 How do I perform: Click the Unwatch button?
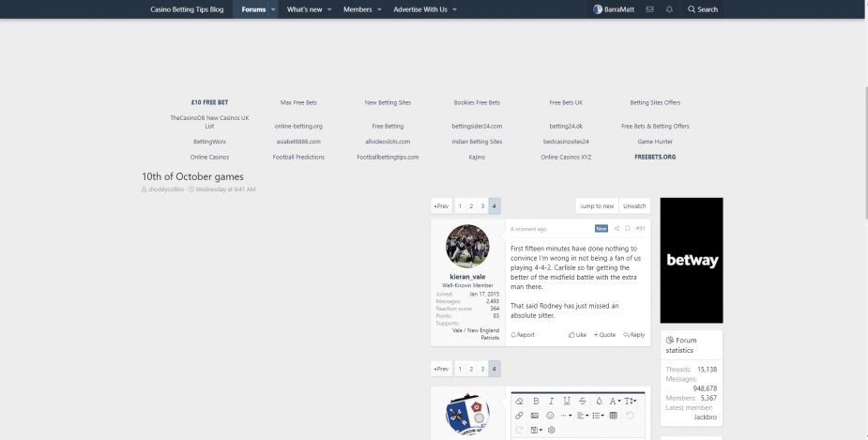635,205
